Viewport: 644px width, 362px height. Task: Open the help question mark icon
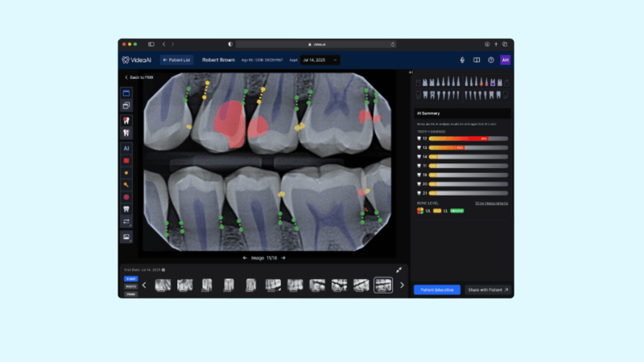pyautogui.click(x=491, y=60)
